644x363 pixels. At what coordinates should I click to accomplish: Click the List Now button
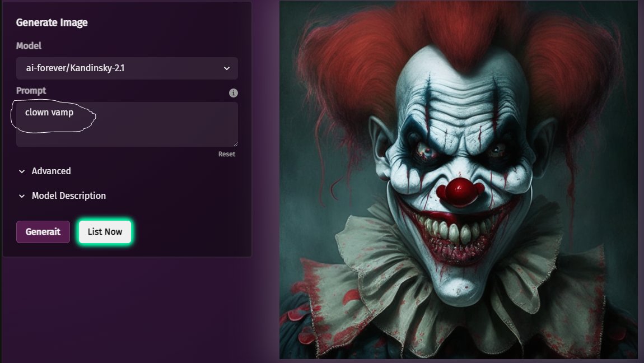[105, 232]
